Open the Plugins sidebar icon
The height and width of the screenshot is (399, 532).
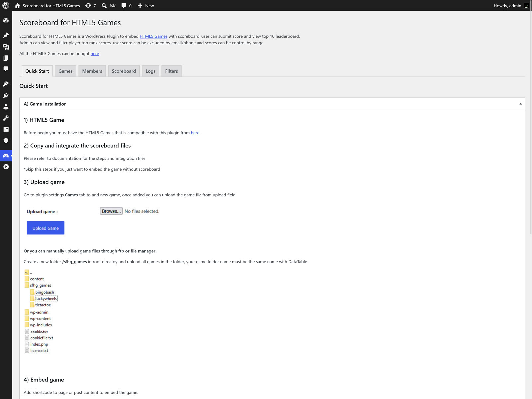click(6, 95)
